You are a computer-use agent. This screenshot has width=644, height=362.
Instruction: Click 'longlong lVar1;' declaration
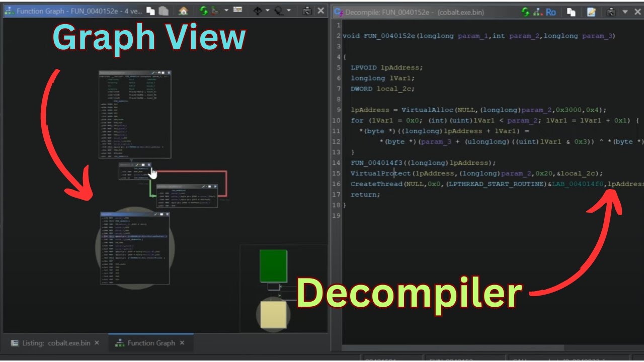click(x=382, y=78)
